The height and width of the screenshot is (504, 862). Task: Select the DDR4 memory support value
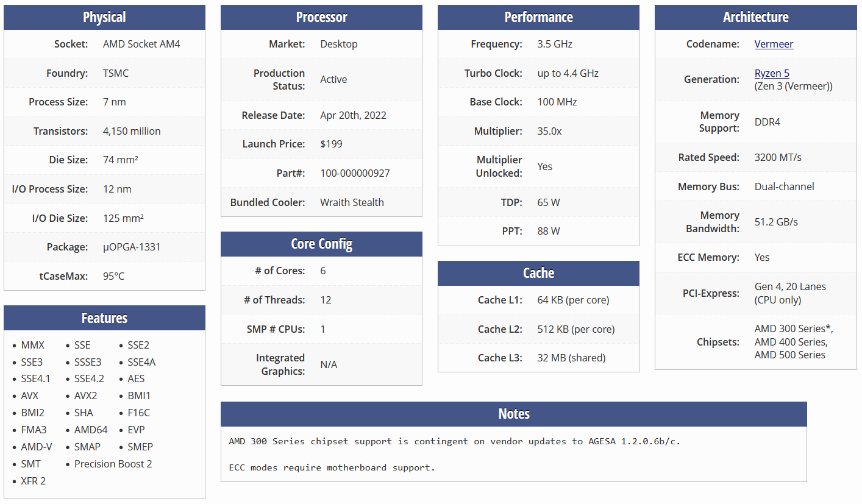tap(767, 122)
